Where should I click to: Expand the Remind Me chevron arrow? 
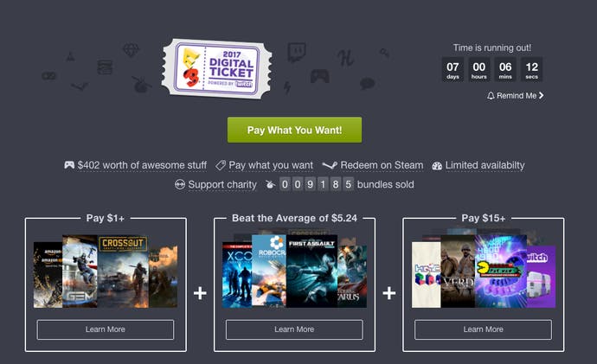pos(541,95)
